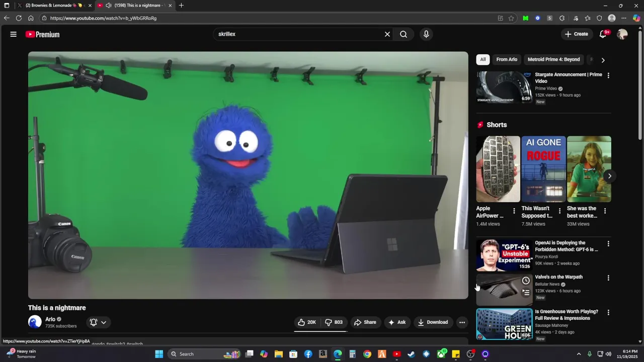
Task: Click the magnifier search button
Action: tap(404, 34)
